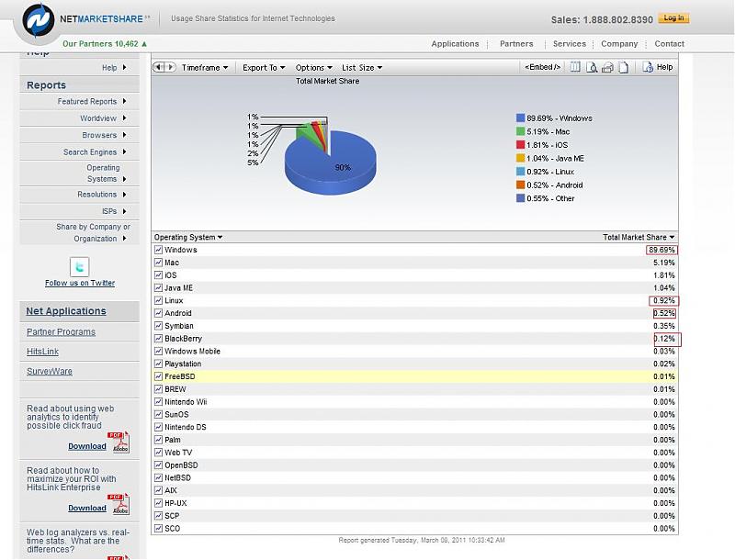Toggle the Linux row checkbox

point(158,300)
